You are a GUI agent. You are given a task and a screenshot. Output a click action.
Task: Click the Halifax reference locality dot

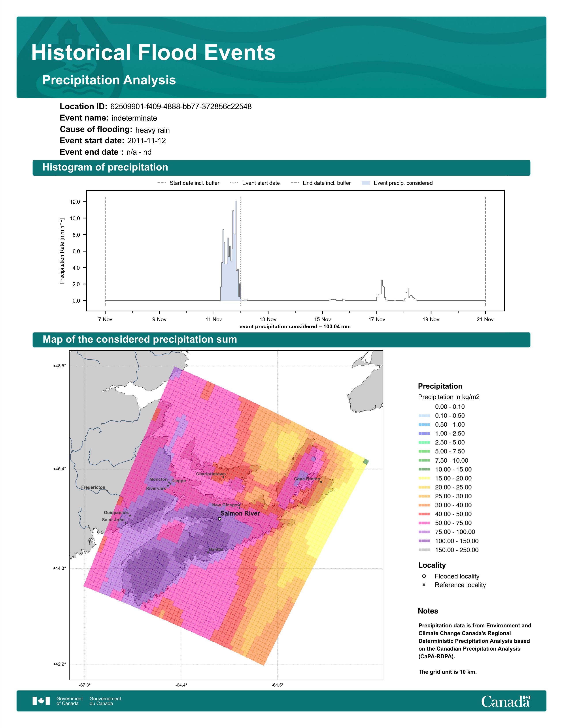click(208, 552)
